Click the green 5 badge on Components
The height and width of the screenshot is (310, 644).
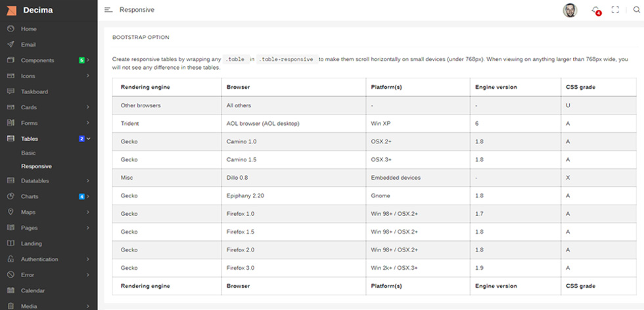click(x=81, y=60)
